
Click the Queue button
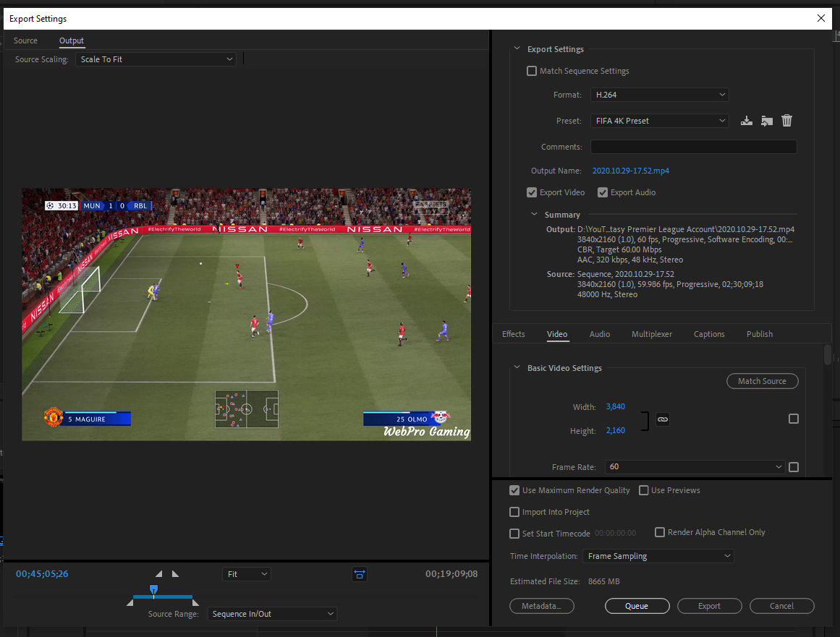point(637,606)
